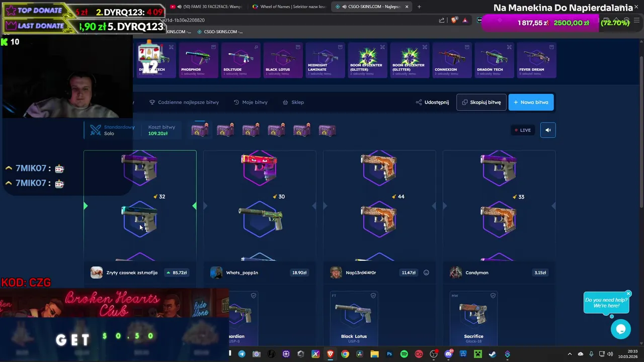Select the third purple case in battle row
Image resolution: width=644 pixels, height=362 pixels.
[x=251, y=130]
